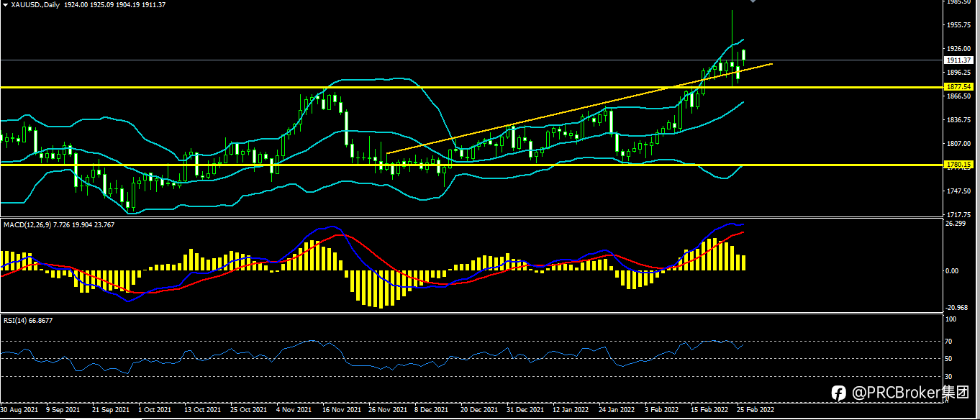Click the 15 Feb 2022 date label

pyautogui.click(x=709, y=410)
